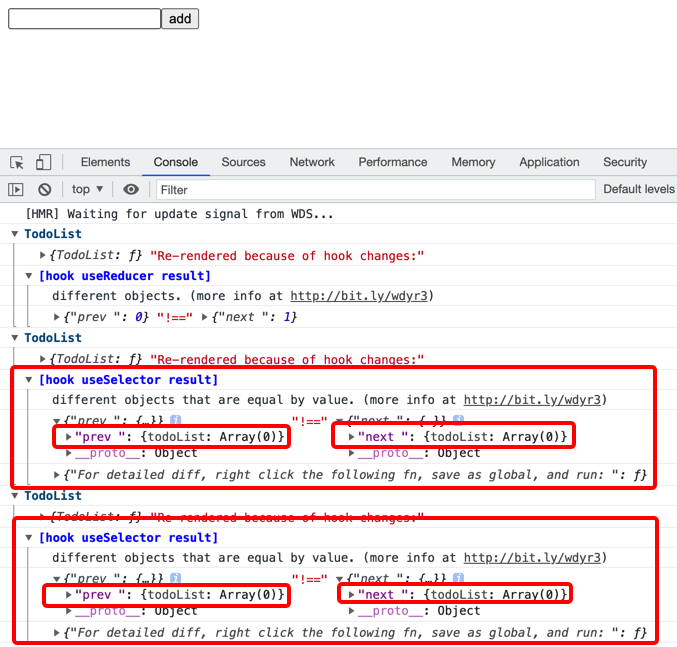Clear the console with the ban icon
The width and height of the screenshot is (677, 647).
pyautogui.click(x=44, y=189)
